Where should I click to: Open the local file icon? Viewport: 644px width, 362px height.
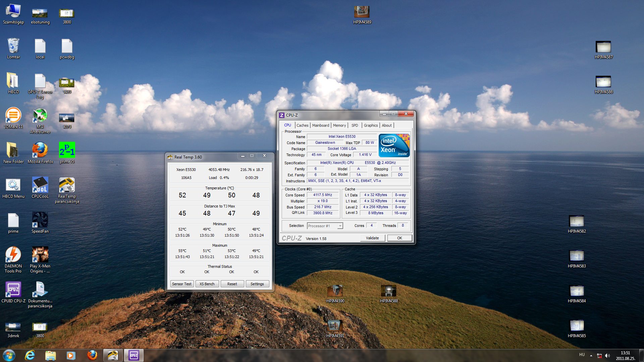40,49
